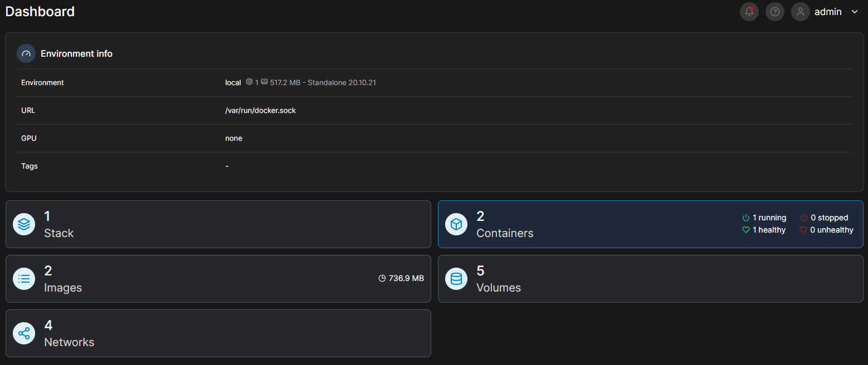Click the 0 stopped status indicator

tap(824, 218)
